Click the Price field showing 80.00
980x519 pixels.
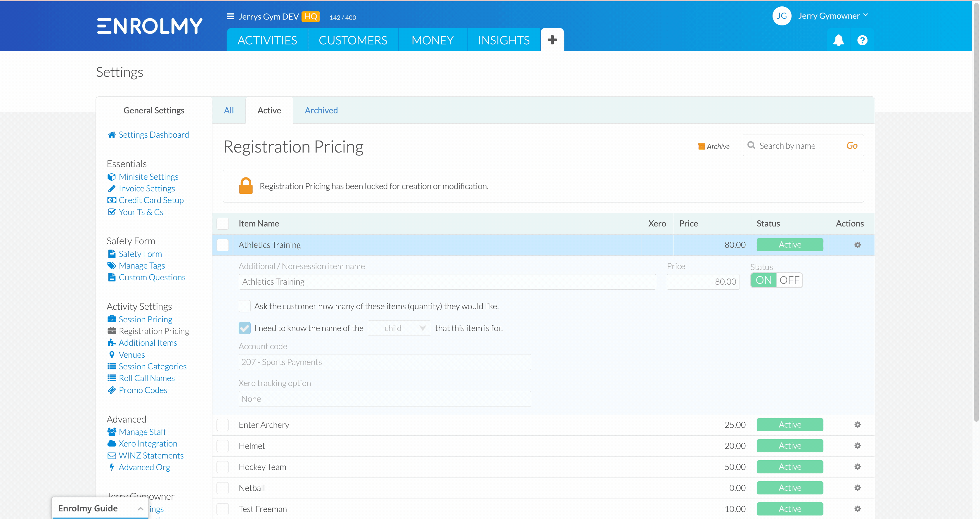(x=703, y=282)
